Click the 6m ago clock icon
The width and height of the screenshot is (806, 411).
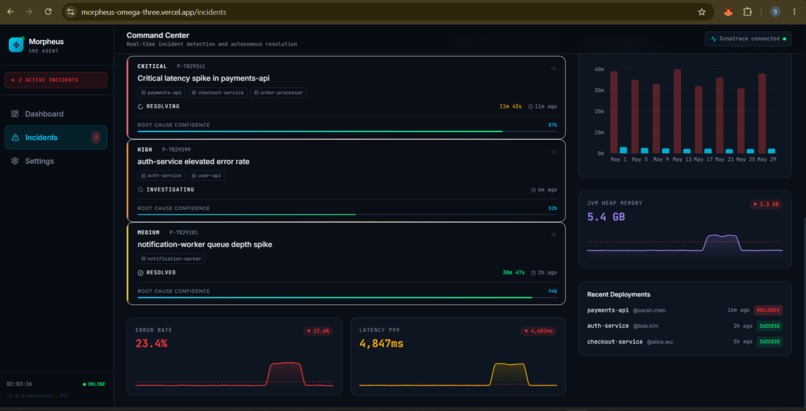tap(534, 190)
